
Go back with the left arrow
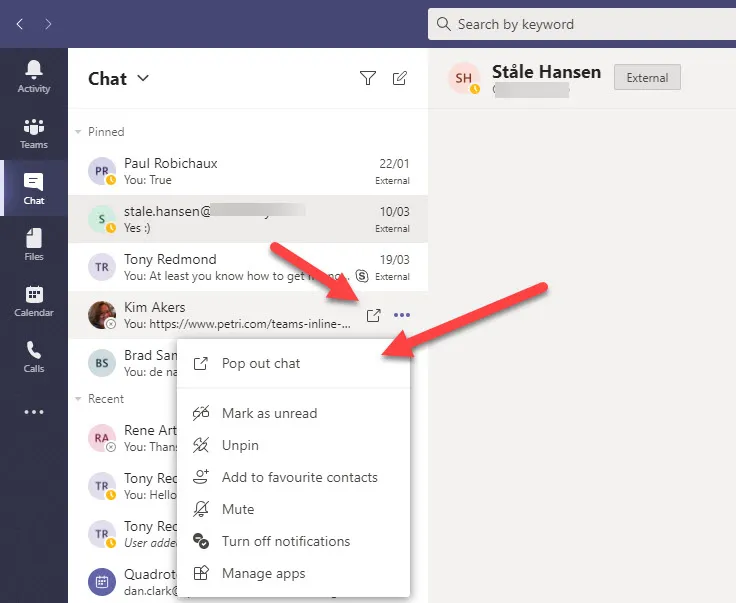(x=20, y=24)
